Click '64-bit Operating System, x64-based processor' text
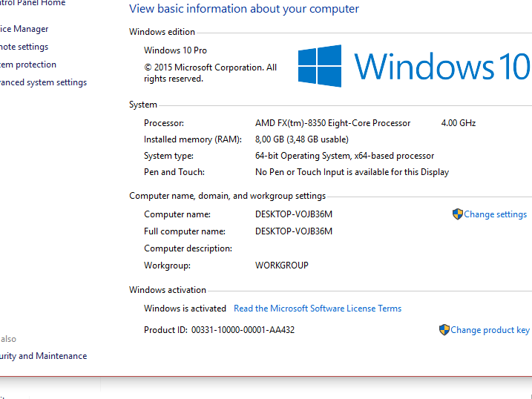Viewport: 532px width, 399px height. (345, 156)
